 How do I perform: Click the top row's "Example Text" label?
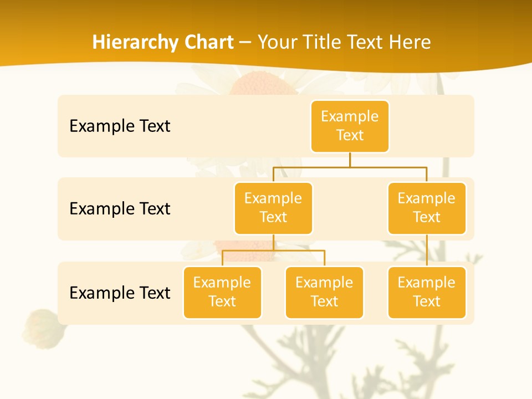120,126
